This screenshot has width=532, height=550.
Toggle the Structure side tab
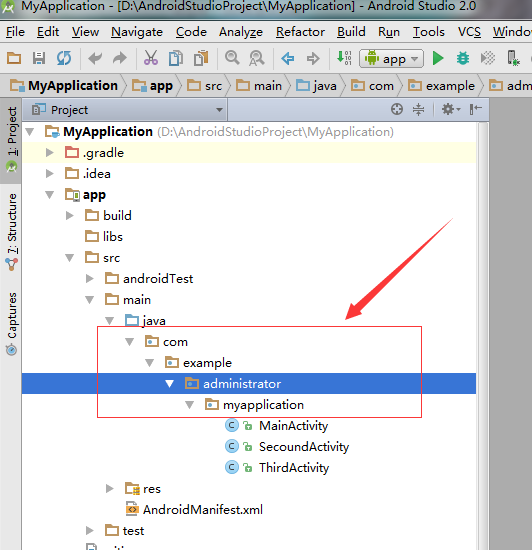12,232
